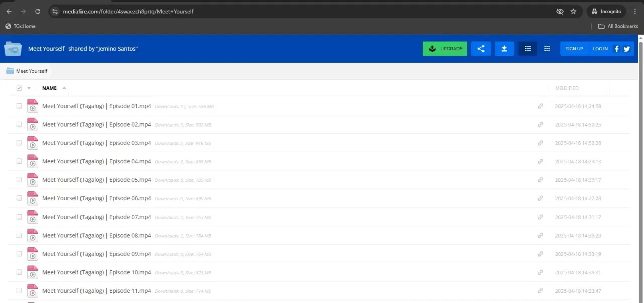The height and width of the screenshot is (303, 644).
Task: Bookmark this page with the star icon
Action: 573,11
